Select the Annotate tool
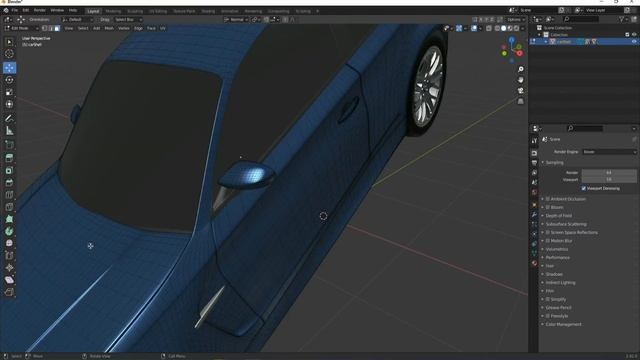The width and height of the screenshot is (640, 360). (x=9, y=119)
